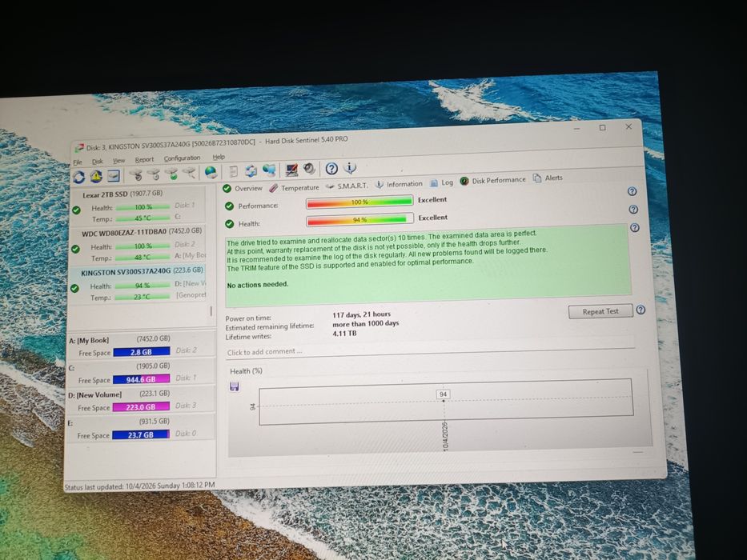Select the WDC WD80EZAZ-11TDBA0 disk entry
The width and height of the screenshot is (747, 560).
pos(139,244)
